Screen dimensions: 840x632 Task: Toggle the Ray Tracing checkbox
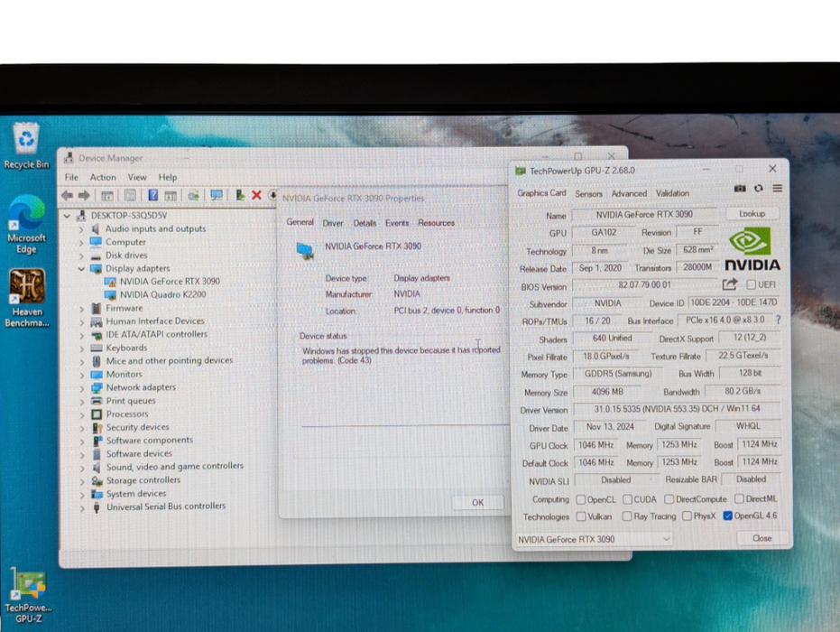tap(627, 516)
